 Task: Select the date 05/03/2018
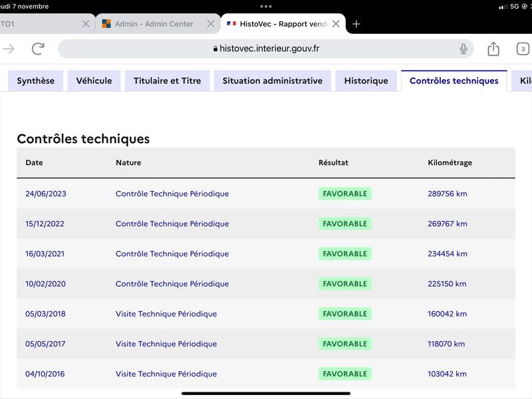click(45, 314)
